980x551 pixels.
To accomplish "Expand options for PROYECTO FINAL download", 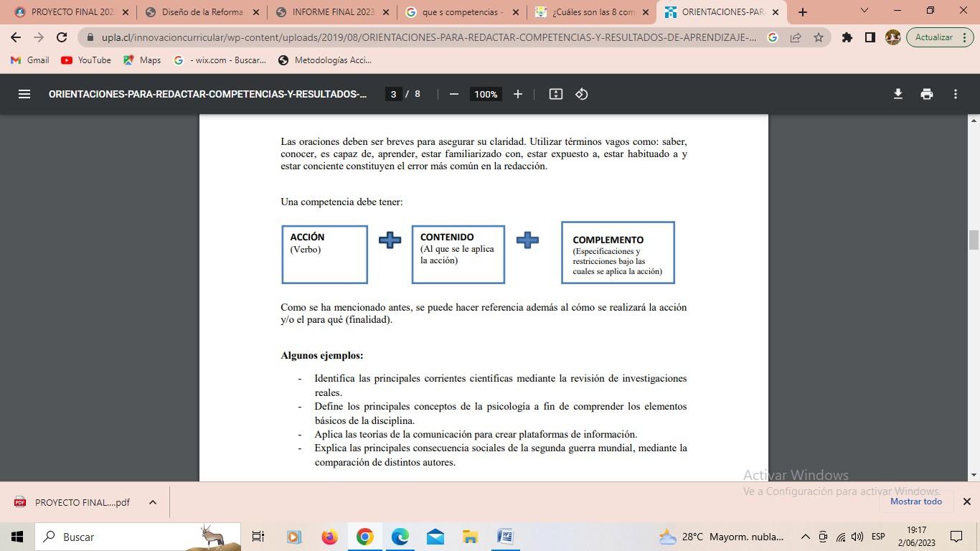I will 152,502.
